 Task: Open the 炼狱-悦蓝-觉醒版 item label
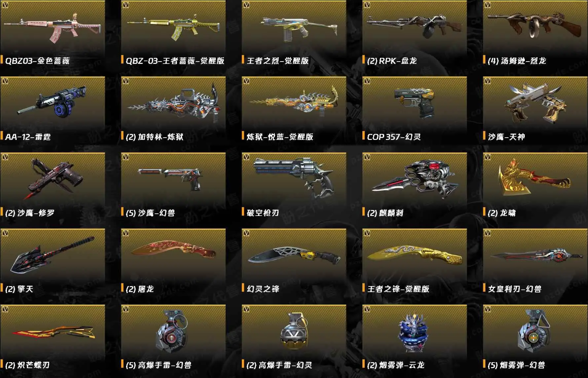click(280, 137)
